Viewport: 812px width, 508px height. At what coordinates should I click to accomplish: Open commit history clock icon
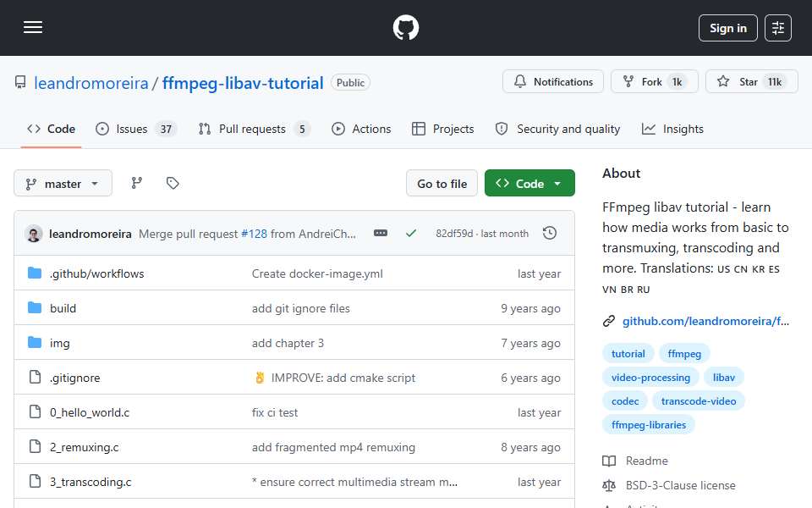(x=550, y=234)
